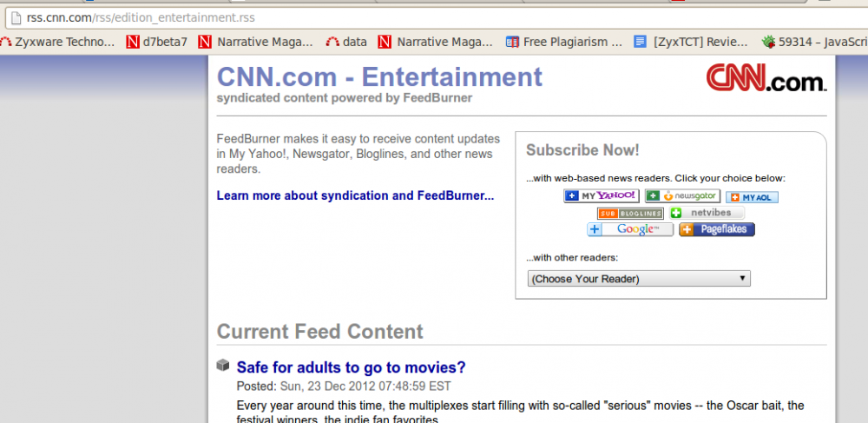The width and height of the screenshot is (868, 423).
Task: Open the 59314 – JavaScri bookmark
Action: [x=814, y=42]
